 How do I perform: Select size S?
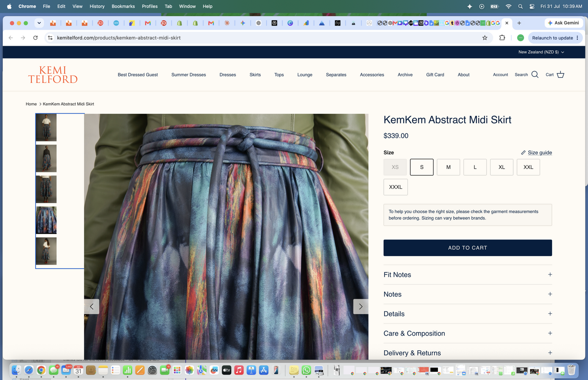point(422,167)
